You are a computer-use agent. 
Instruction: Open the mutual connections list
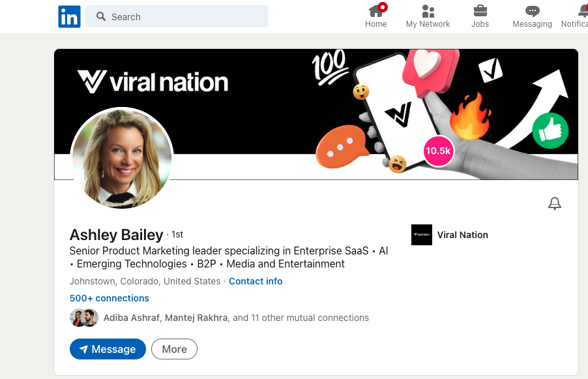click(236, 318)
